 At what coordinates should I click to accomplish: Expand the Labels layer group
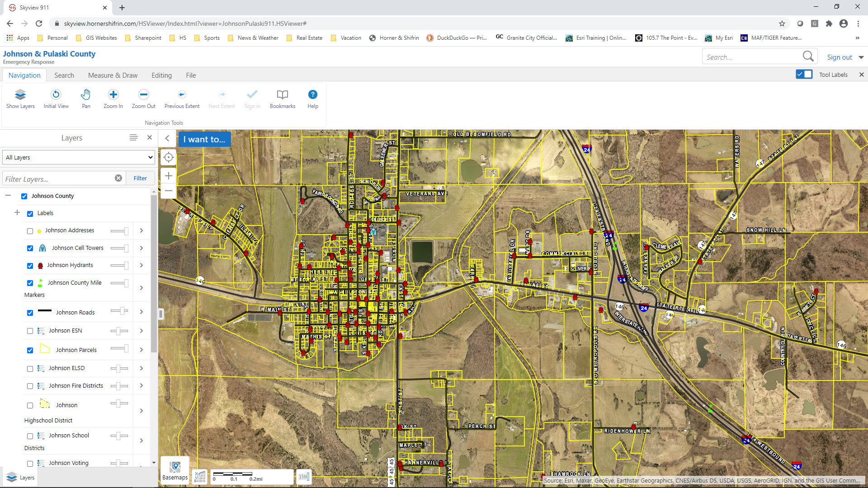[x=17, y=212]
